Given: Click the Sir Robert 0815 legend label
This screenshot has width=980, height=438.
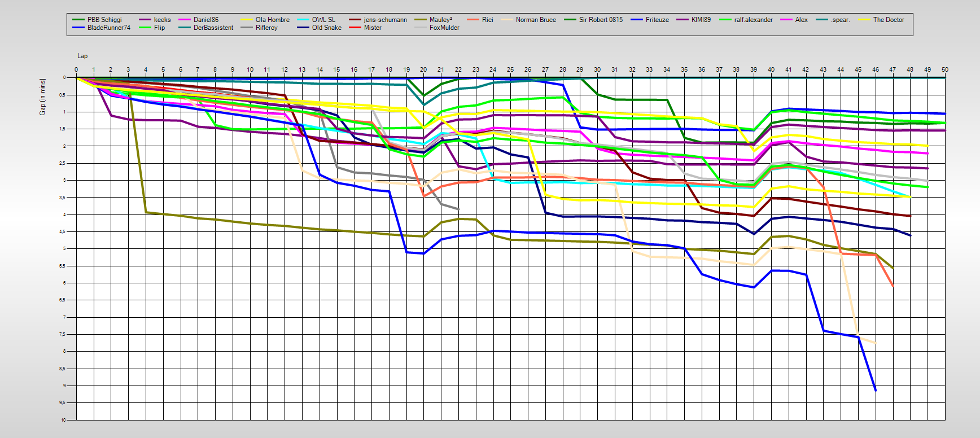Looking at the screenshot, I should click(x=601, y=20).
